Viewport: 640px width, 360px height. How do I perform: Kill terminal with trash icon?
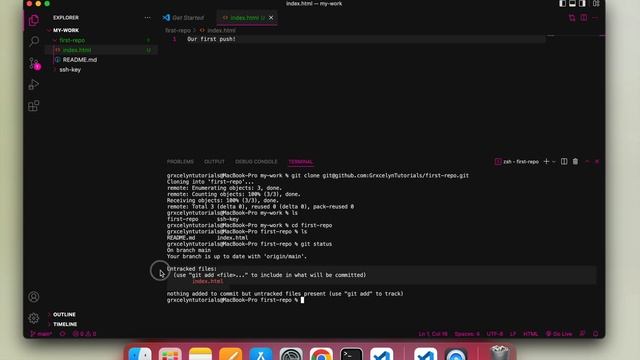[x=575, y=162]
